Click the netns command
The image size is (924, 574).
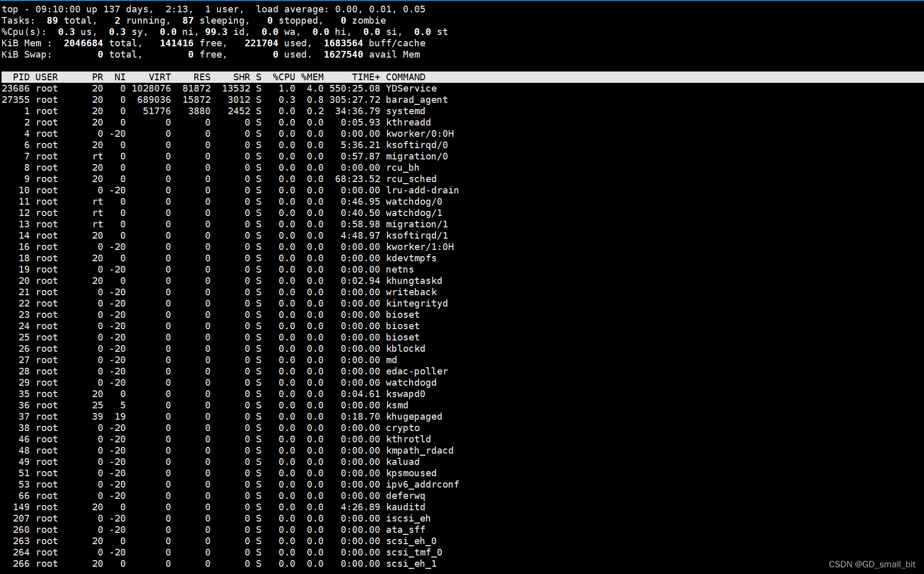pyautogui.click(x=400, y=270)
